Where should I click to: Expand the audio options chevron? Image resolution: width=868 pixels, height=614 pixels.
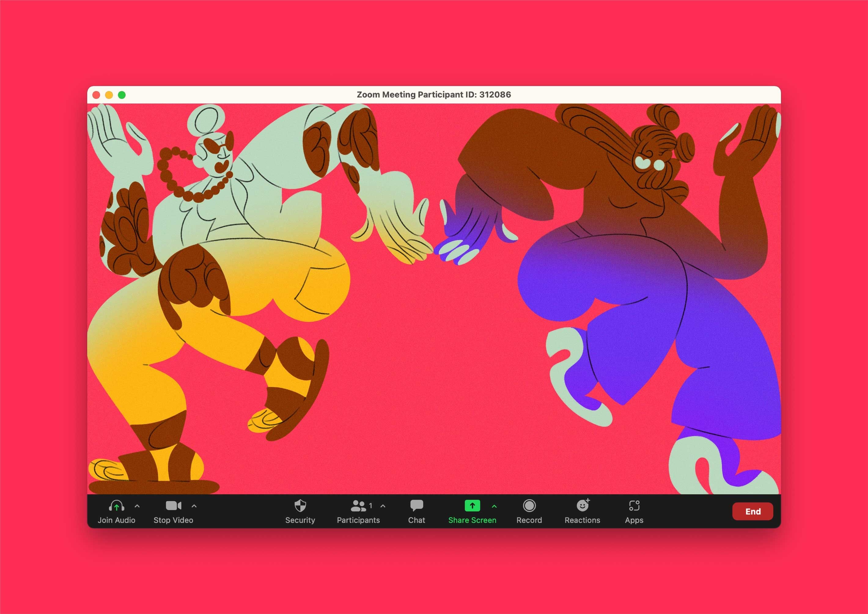coord(137,506)
